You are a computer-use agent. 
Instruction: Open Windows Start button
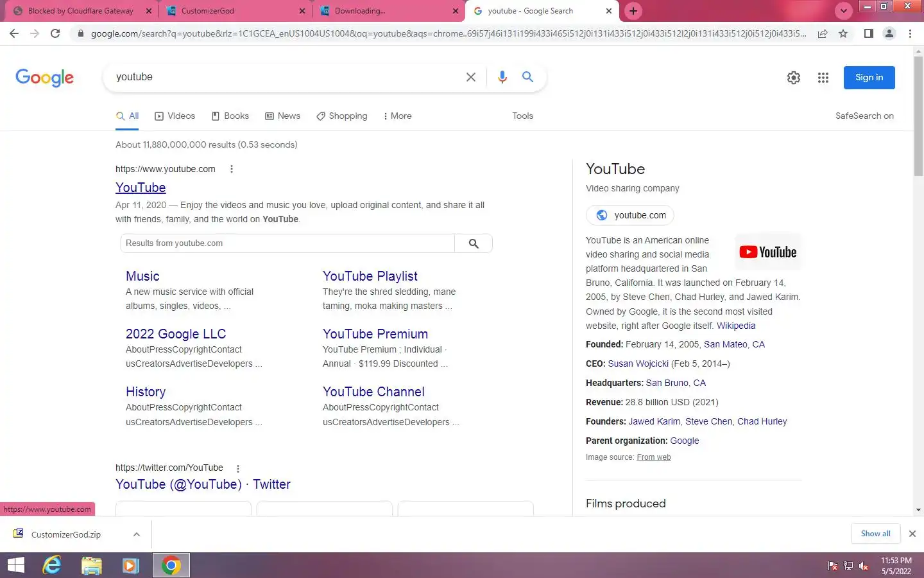pos(16,565)
